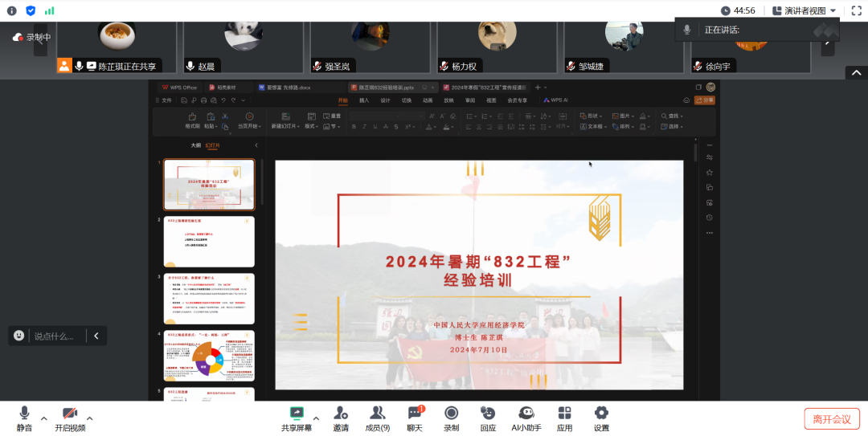Image resolution: width=868 pixels, height=436 pixels.
Task: Expand audio options arrow beside 静音
Action: [43, 418]
